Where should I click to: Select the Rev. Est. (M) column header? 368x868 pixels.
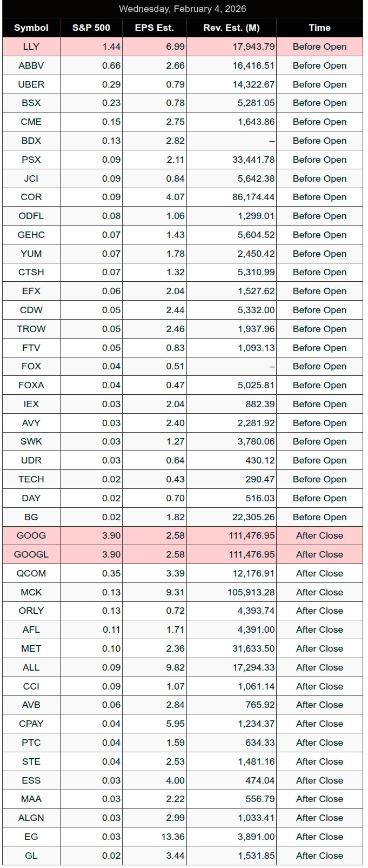click(x=231, y=28)
